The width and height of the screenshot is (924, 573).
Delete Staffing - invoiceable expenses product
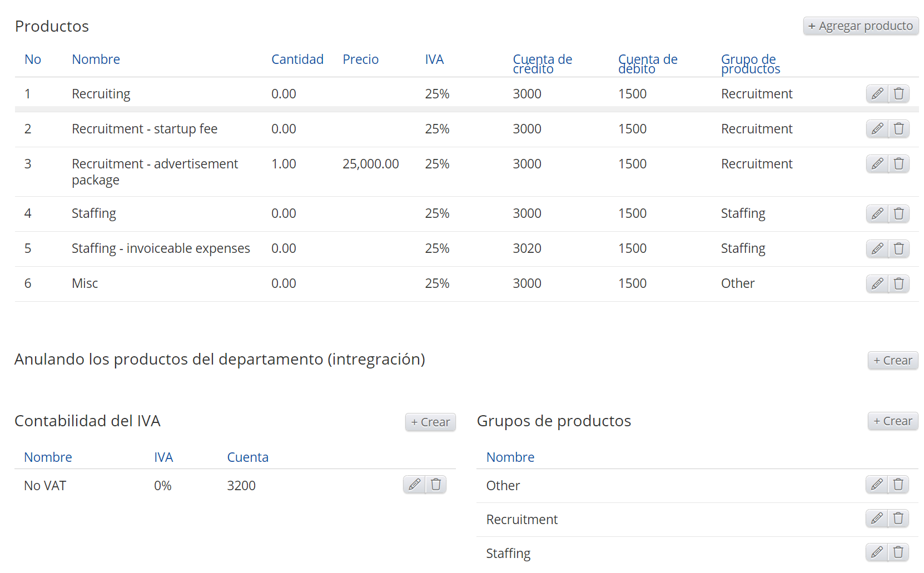pyautogui.click(x=898, y=248)
